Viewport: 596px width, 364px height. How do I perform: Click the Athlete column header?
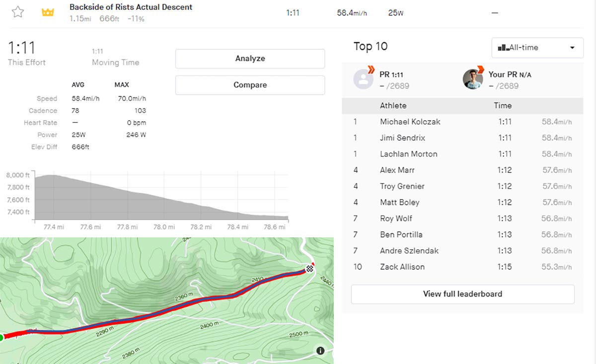[392, 105]
